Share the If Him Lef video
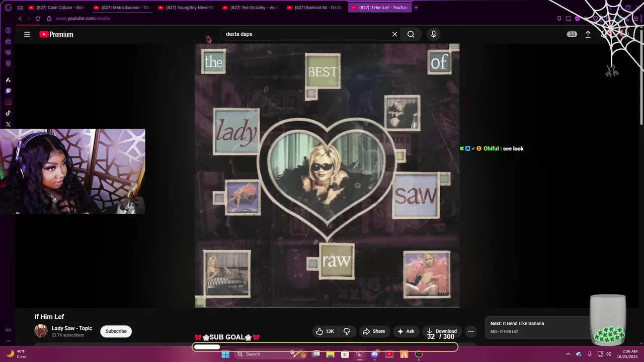This screenshot has height=362, width=644. (x=374, y=331)
